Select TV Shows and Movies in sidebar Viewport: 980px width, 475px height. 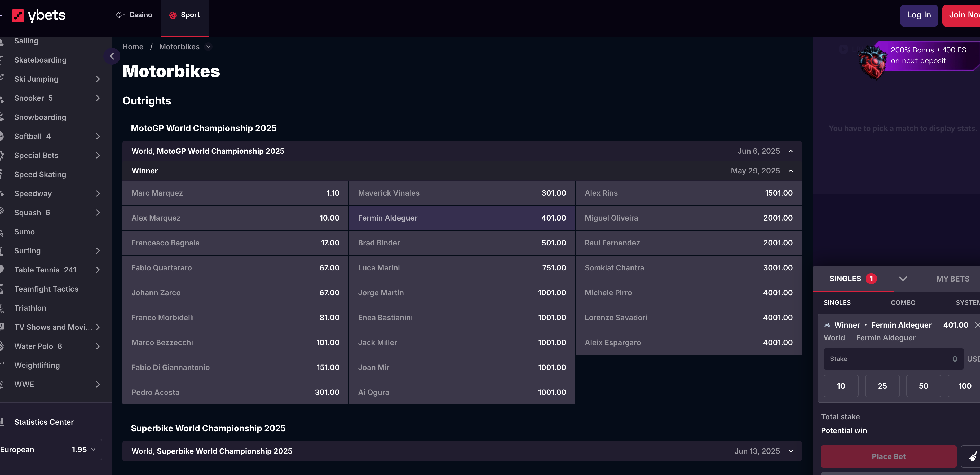click(x=53, y=327)
